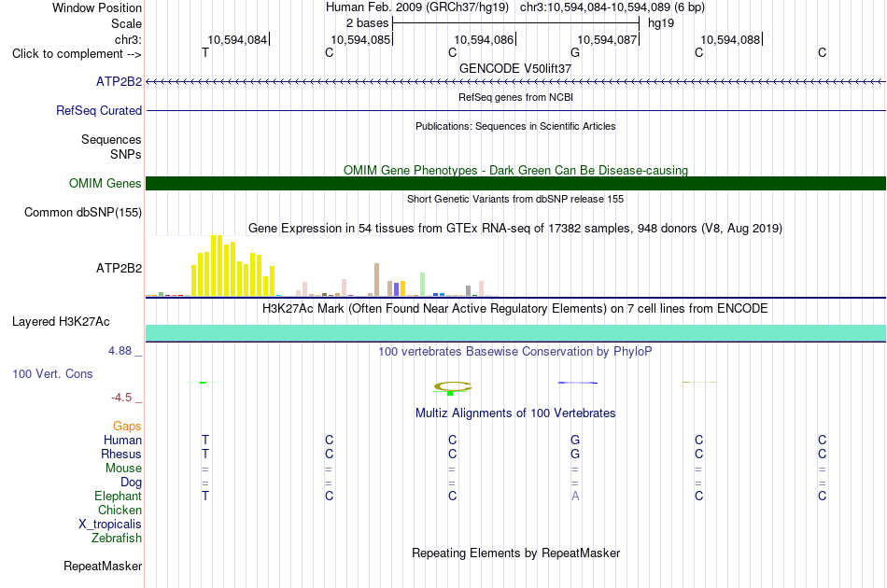Click 'Multiz Alignments of 100 Vertebrates' title
This screenshot has width=887, height=588.
pos(515,413)
